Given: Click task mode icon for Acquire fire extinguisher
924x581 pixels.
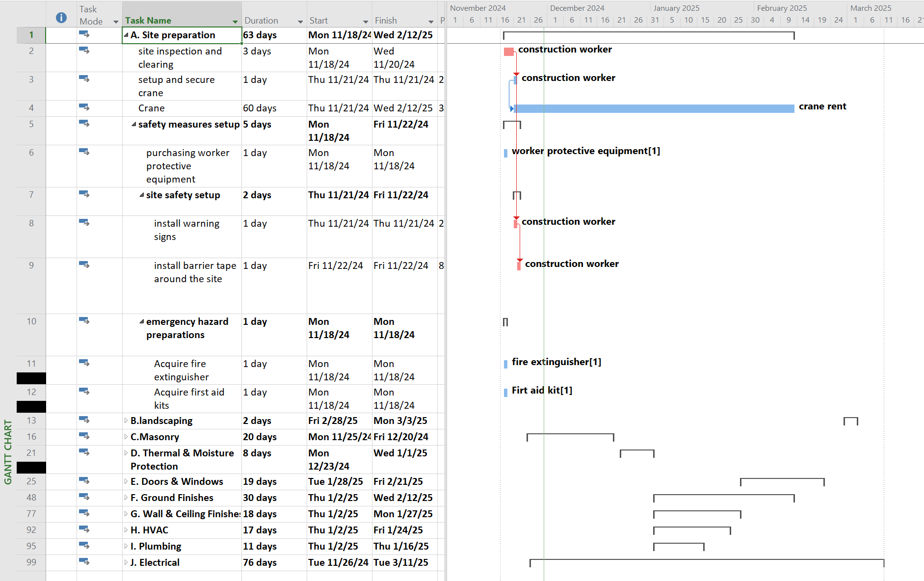Looking at the screenshot, I should pyautogui.click(x=84, y=363).
